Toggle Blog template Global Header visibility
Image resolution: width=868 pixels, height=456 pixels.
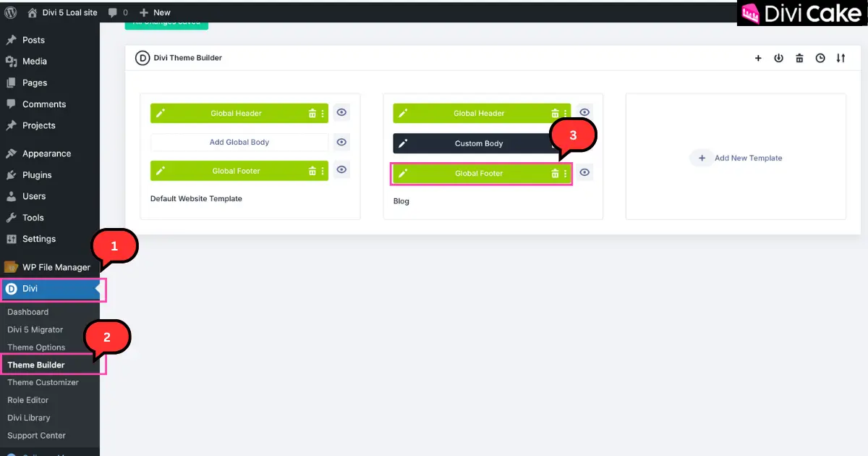584,112
